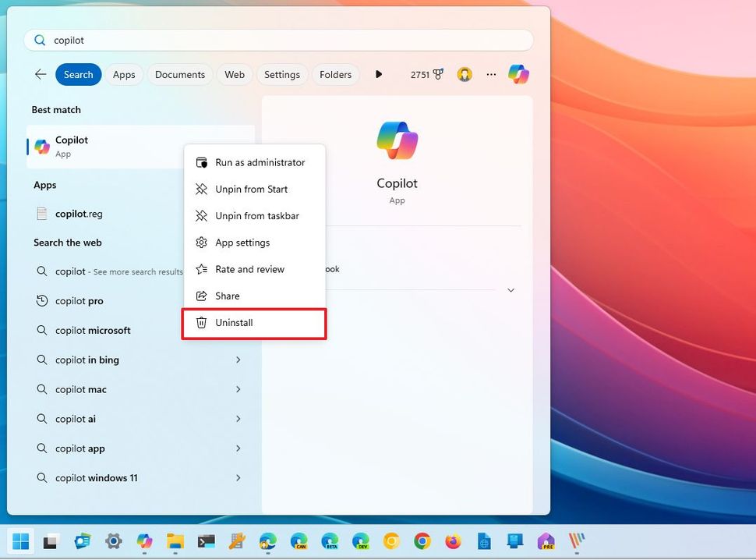The image size is (756, 560).
Task: Expand the "copilot windows 11" suggestion
Action: tap(238, 478)
